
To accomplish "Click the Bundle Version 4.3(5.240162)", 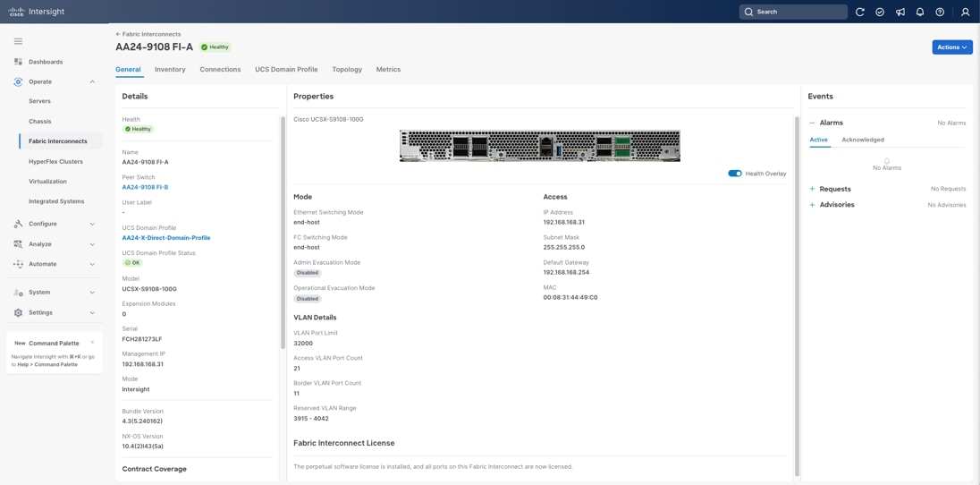I will [142, 421].
